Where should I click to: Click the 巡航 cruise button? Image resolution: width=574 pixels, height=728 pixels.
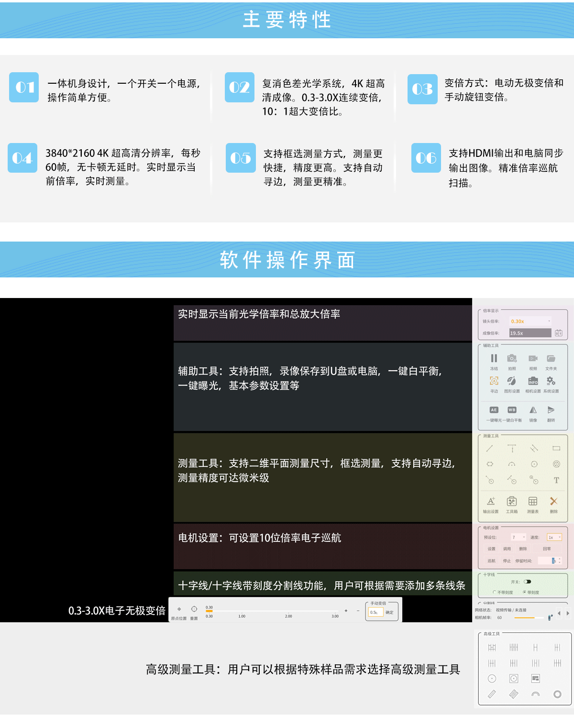tap(491, 561)
